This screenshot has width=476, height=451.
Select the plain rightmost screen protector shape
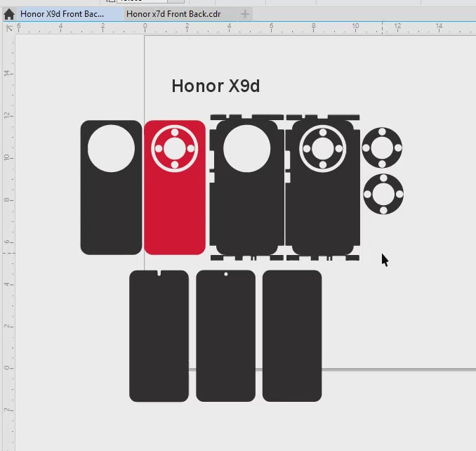pyautogui.click(x=292, y=337)
